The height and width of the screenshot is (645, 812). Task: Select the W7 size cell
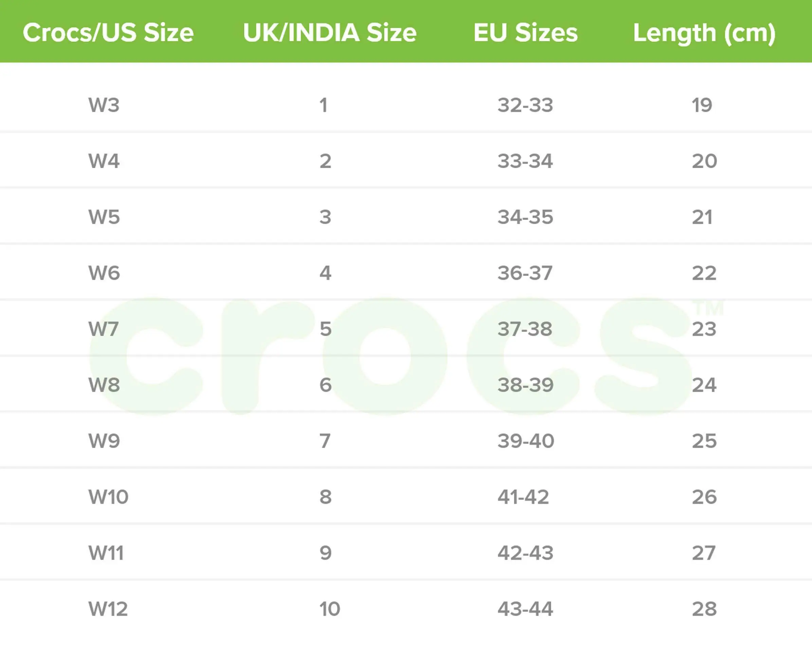click(103, 329)
